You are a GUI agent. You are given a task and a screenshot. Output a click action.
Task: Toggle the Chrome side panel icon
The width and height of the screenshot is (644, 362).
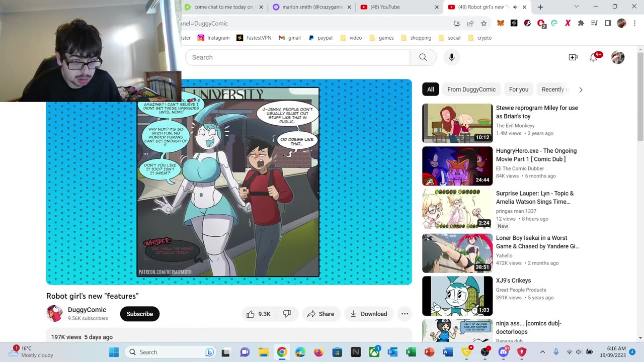pos(608,23)
